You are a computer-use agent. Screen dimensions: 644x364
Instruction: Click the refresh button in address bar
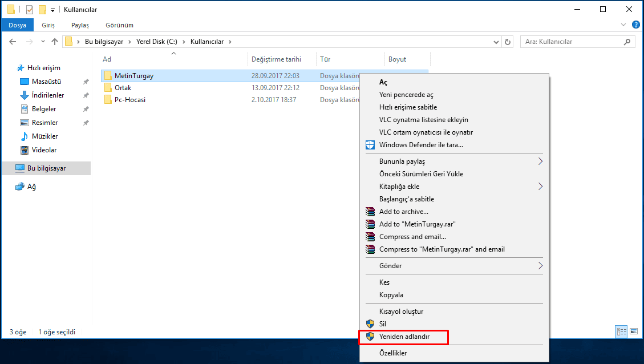(508, 42)
